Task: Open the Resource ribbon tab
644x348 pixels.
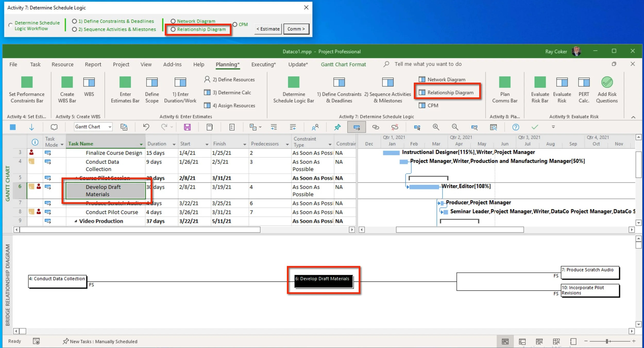Action: click(x=62, y=64)
